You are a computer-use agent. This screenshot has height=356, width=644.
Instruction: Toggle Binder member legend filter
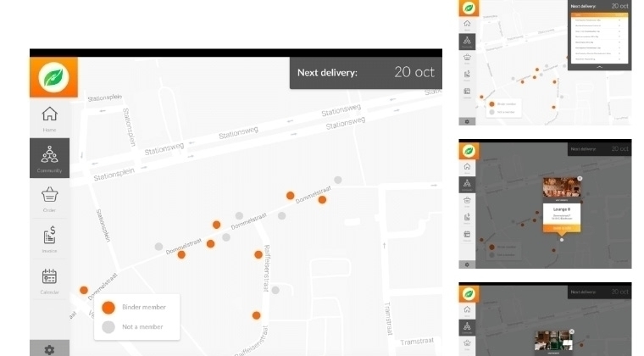109,307
